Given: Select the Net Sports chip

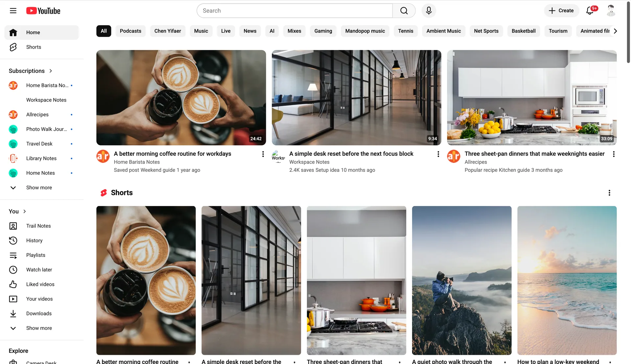Looking at the screenshot, I should [x=486, y=31].
